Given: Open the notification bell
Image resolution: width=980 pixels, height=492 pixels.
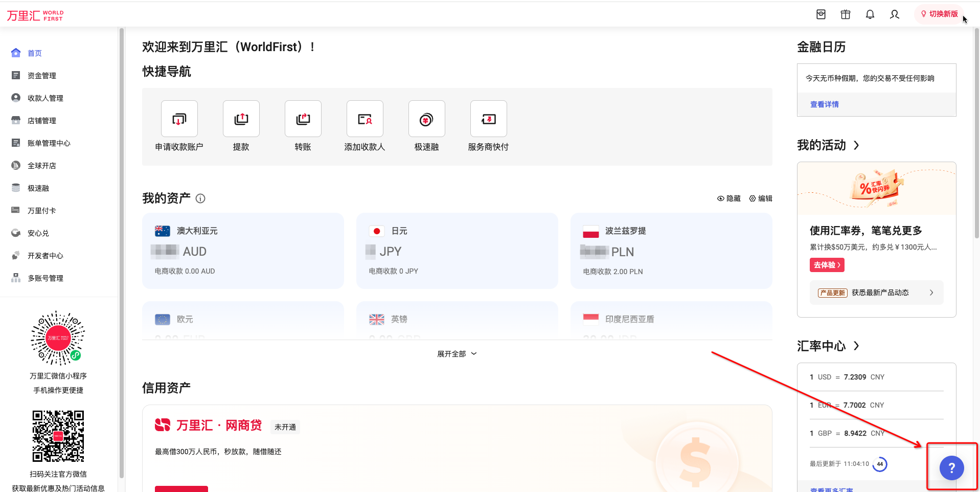Looking at the screenshot, I should [870, 14].
